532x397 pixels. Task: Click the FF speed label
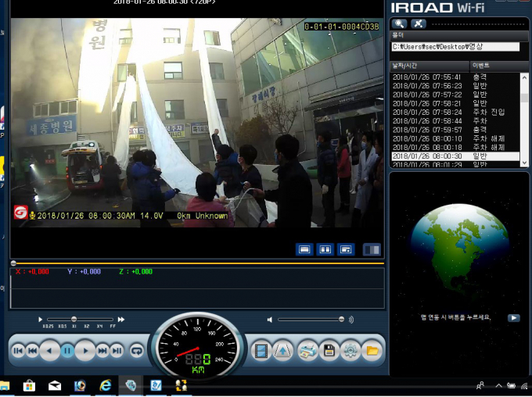click(113, 327)
